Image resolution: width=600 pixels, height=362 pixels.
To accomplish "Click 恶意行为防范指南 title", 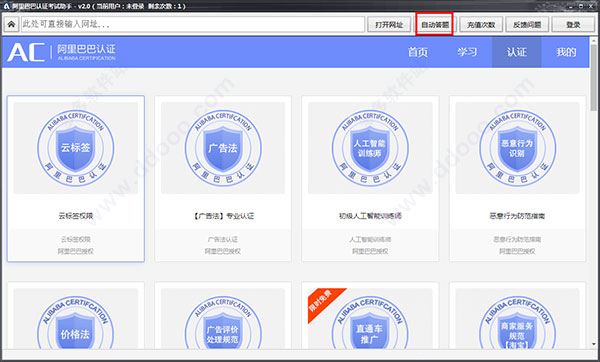I will point(517,216).
